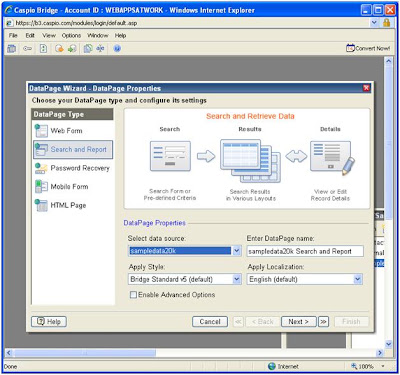Image resolution: width=400 pixels, height=375 pixels.
Task: Click the vertical scrollbar down arrow
Action: click(x=388, y=344)
